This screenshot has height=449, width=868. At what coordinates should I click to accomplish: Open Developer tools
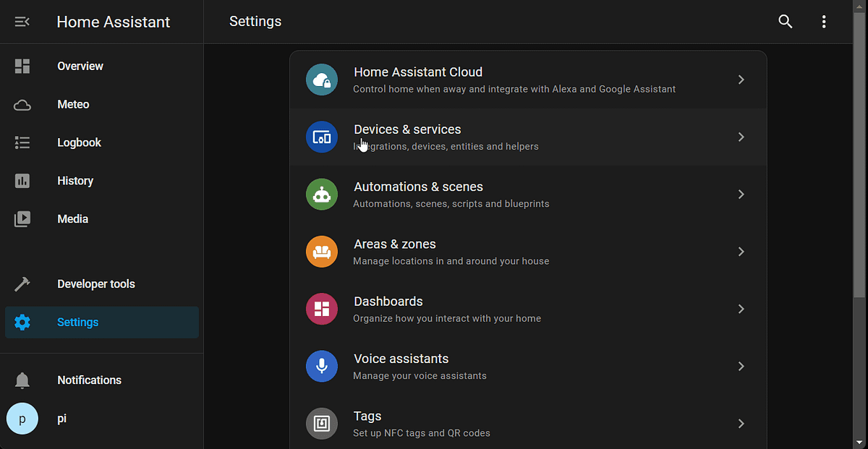pos(95,284)
